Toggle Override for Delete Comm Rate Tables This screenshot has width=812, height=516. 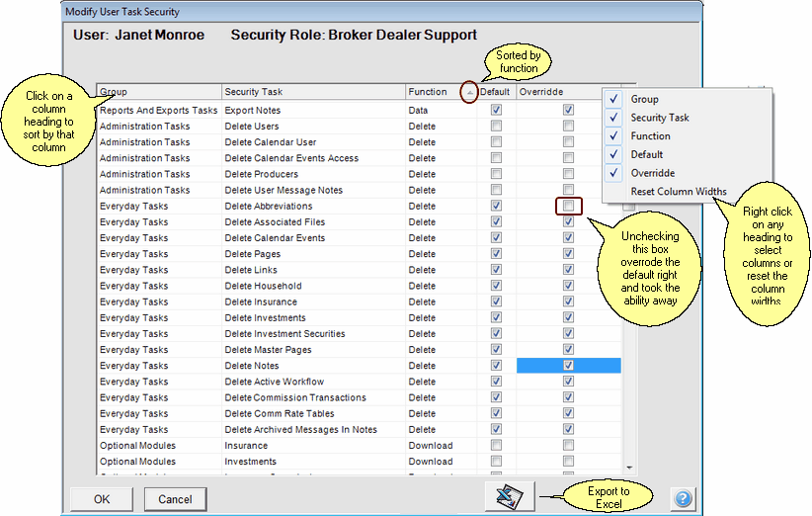(568, 413)
